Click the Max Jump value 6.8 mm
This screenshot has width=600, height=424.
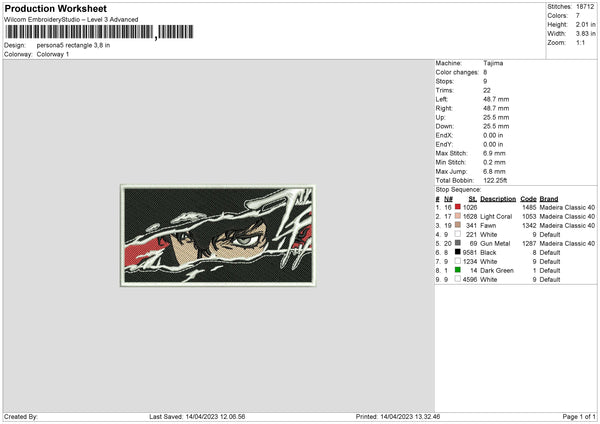tap(494, 171)
